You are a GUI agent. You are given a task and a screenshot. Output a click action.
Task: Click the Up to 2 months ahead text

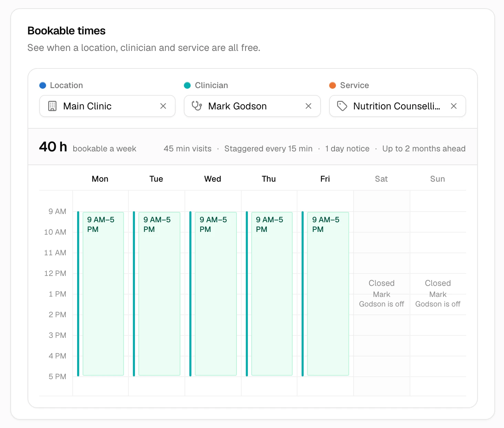tap(424, 149)
